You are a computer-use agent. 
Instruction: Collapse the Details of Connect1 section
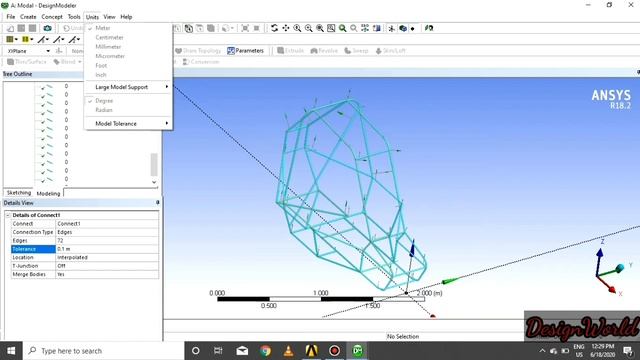tap(8, 215)
